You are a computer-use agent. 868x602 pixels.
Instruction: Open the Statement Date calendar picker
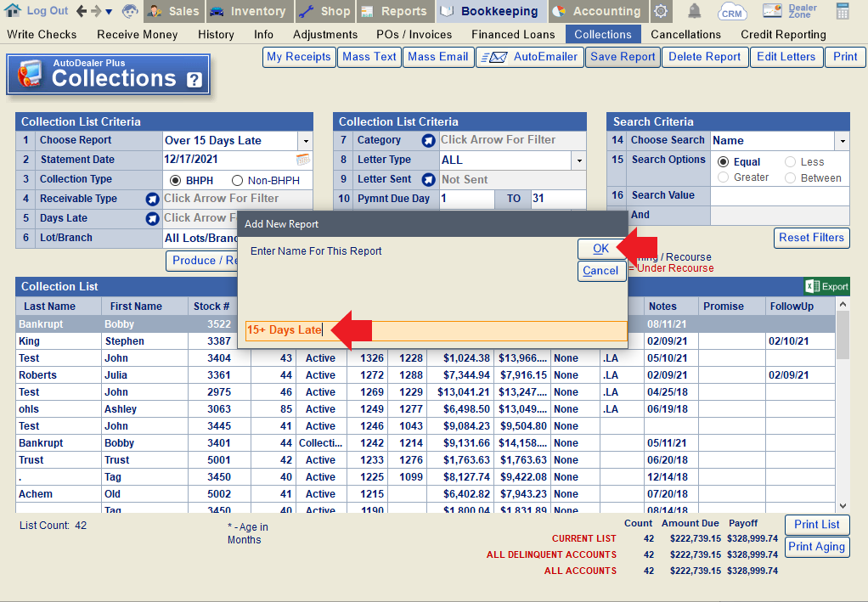tap(303, 160)
